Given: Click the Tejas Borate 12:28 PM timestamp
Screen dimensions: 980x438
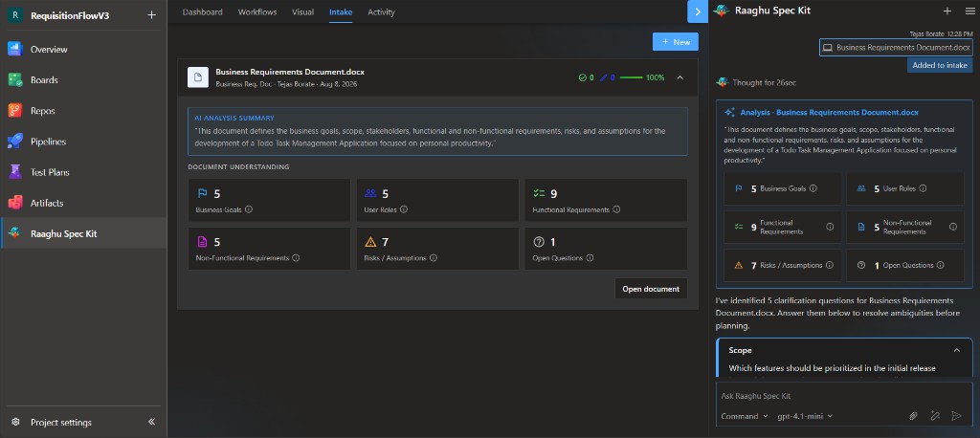Looking at the screenshot, I should coord(941,33).
